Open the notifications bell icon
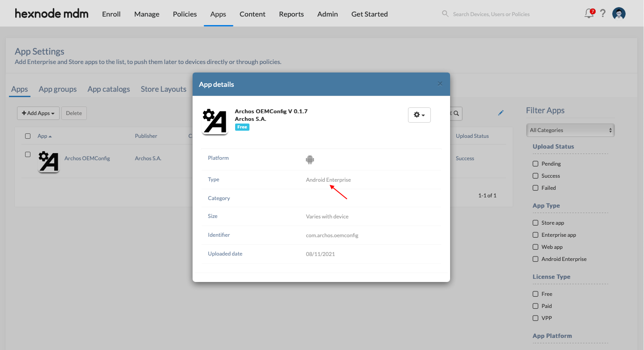 [x=590, y=13]
